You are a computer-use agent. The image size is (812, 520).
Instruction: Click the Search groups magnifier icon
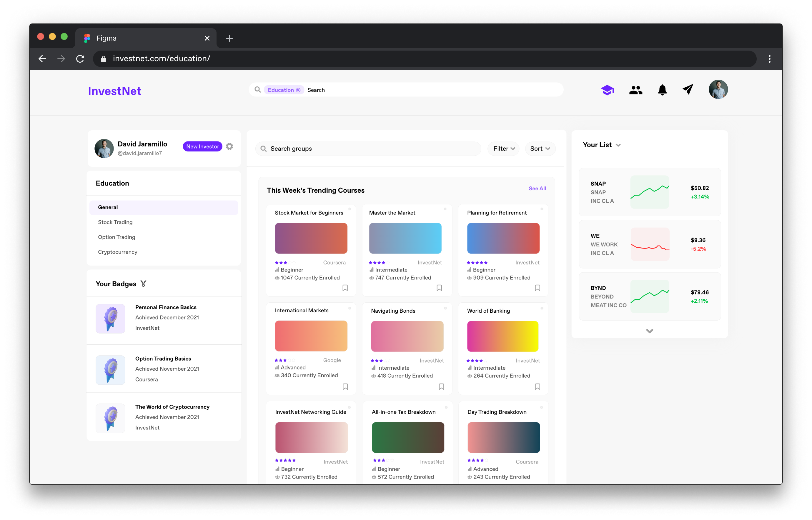pos(263,149)
